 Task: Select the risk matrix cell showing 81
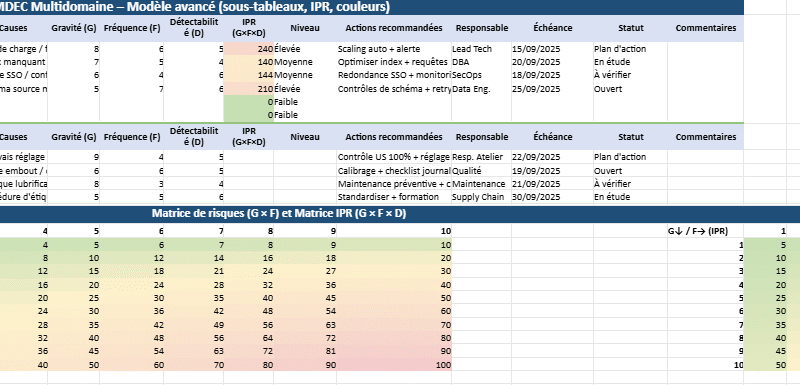click(305, 352)
